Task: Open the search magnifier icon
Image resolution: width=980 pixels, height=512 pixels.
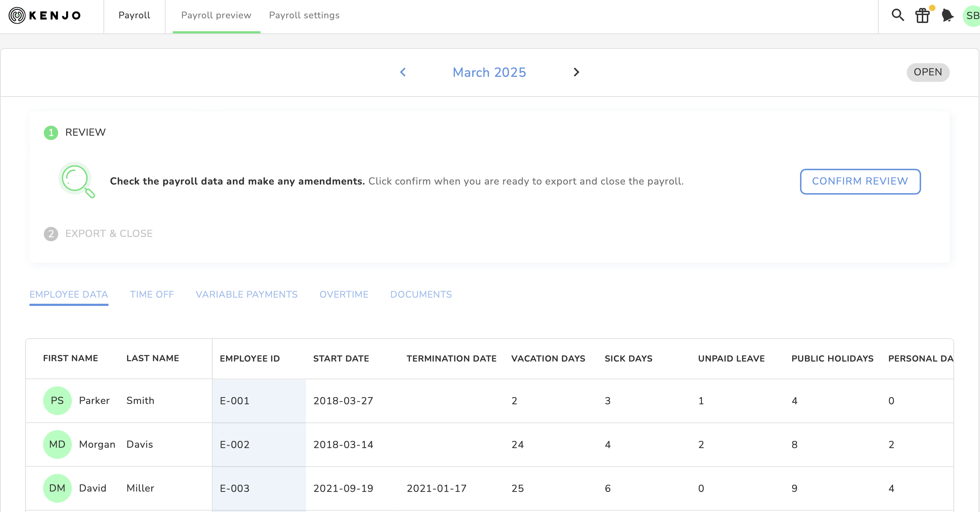Action: pyautogui.click(x=897, y=15)
